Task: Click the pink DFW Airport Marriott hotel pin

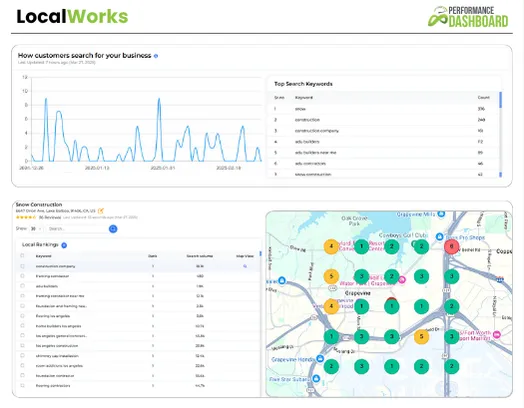Action: pyautogui.click(x=497, y=334)
